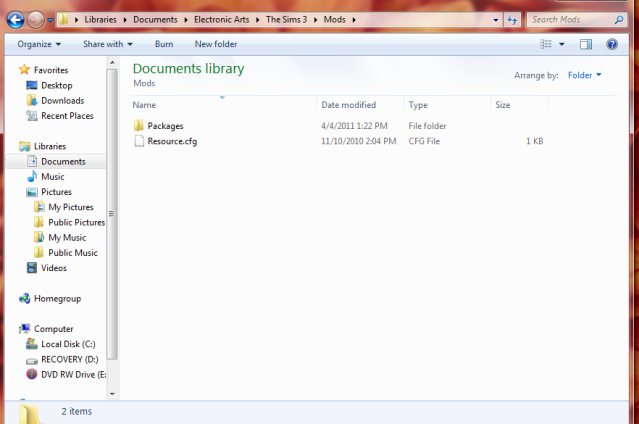Viewport: 639px width, 424px height.
Task: Open recent pages dropdown next to Forward button
Action: [50, 20]
